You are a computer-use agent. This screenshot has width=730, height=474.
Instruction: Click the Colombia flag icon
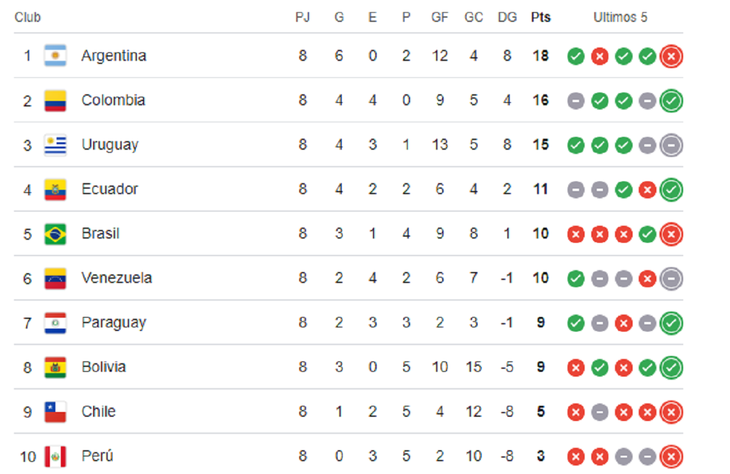click(55, 100)
